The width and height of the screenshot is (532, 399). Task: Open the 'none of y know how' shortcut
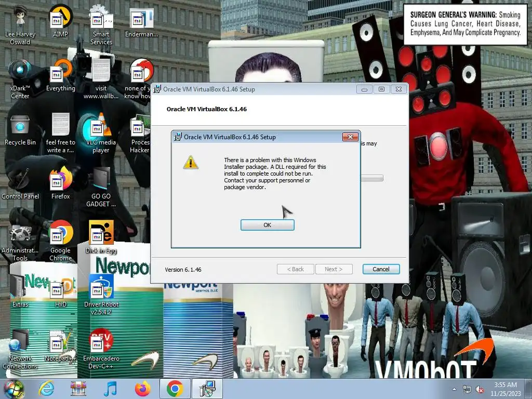coord(138,79)
